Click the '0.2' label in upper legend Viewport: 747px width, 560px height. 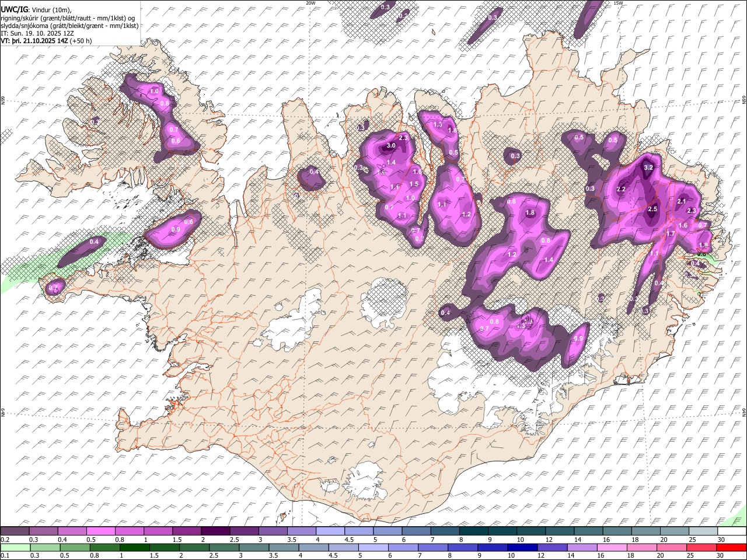[x=5, y=540]
